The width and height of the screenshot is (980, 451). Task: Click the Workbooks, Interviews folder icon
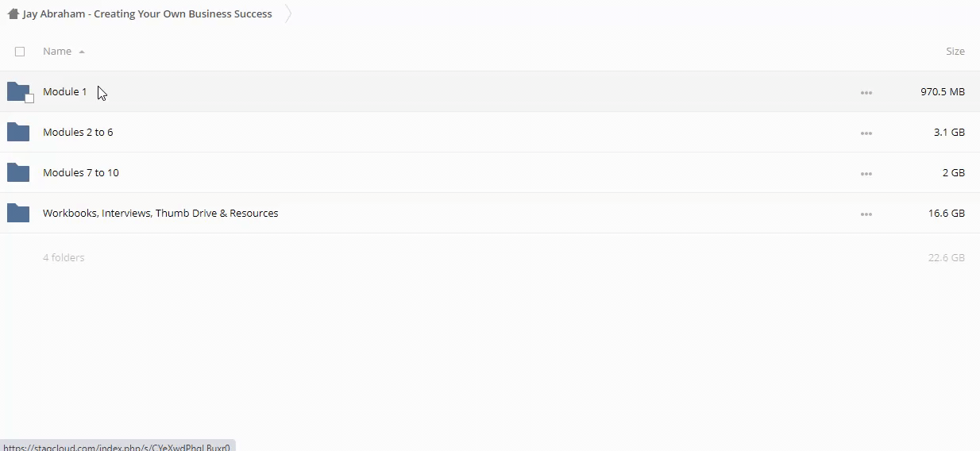pos(18,213)
